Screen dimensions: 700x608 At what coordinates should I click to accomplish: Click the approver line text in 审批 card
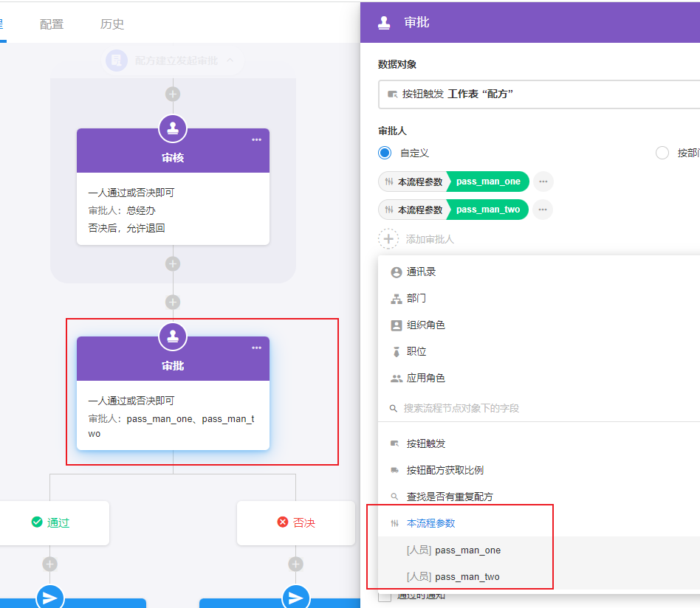tap(171, 426)
